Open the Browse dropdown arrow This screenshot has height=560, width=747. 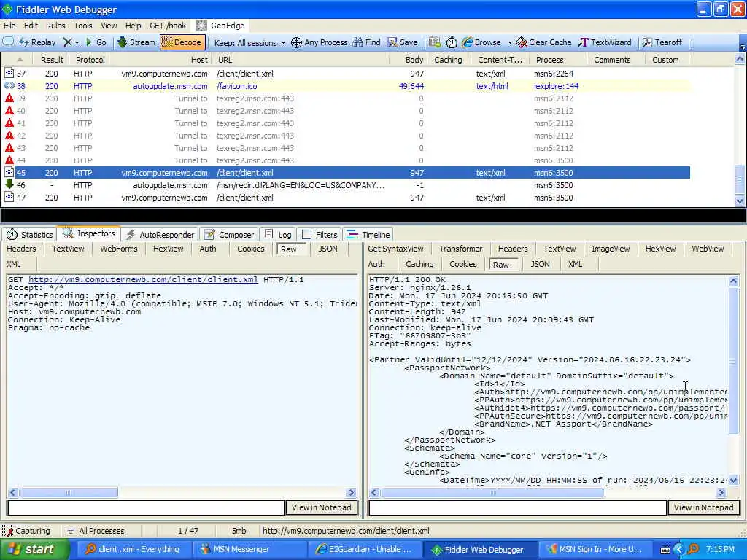pyautogui.click(x=510, y=43)
